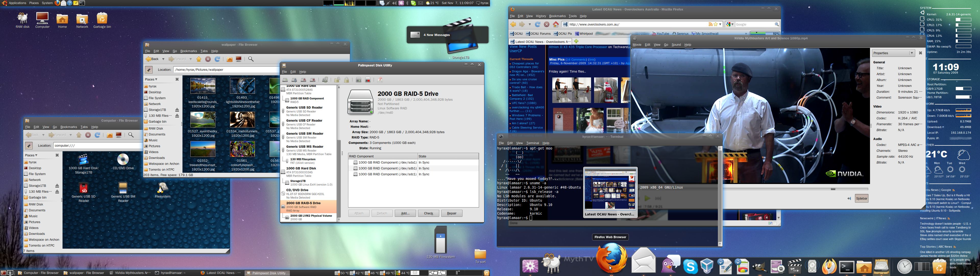The image size is (980, 276).
Task: Open the Firefox URL bar history dropdown
Action: 720,24
